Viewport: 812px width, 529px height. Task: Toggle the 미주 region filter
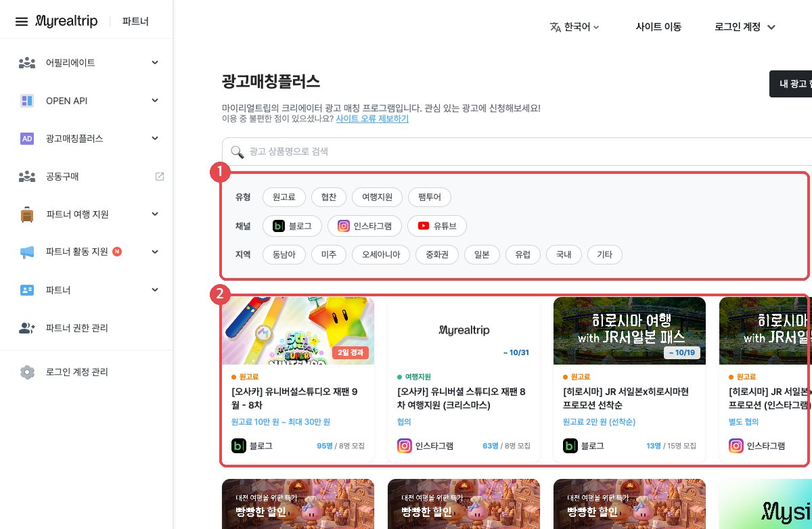329,254
